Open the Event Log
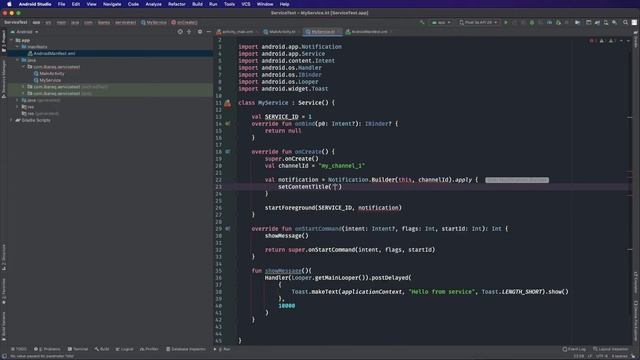Viewport: 640px width, 360px height. click(574, 349)
